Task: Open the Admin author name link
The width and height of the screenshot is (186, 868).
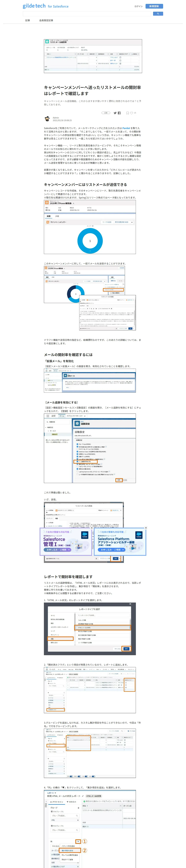Action: click(x=56, y=118)
